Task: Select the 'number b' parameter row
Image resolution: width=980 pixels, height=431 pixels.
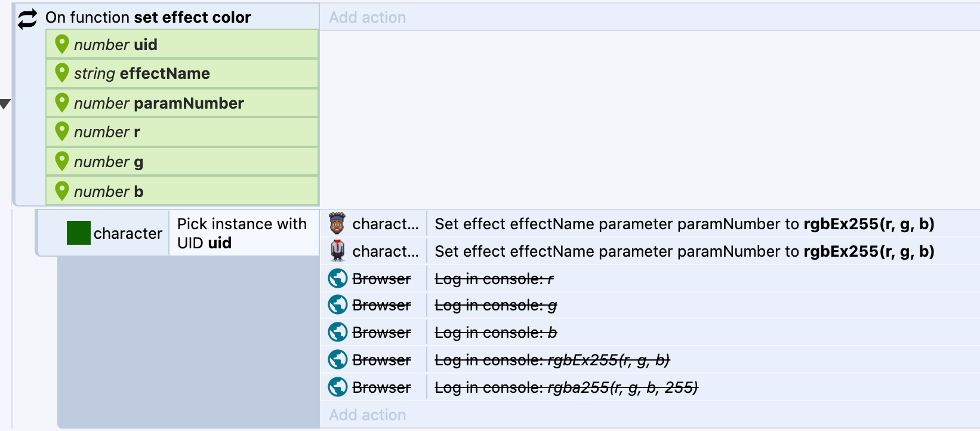Action: coord(182,191)
